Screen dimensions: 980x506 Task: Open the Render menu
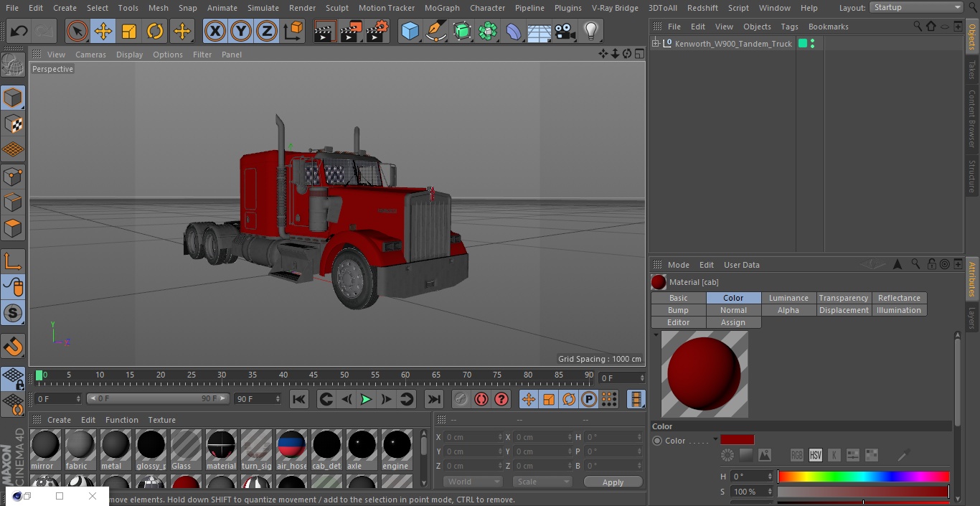coord(302,8)
